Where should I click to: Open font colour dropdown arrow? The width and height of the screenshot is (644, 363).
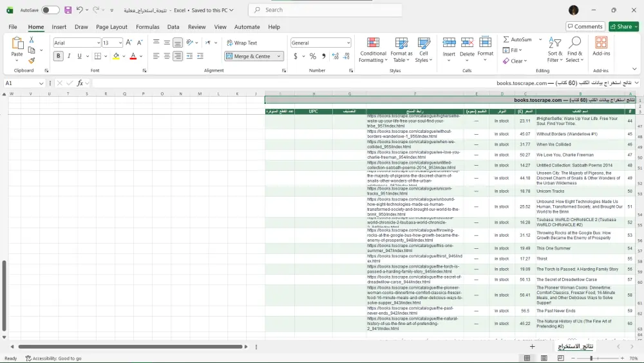point(141,56)
